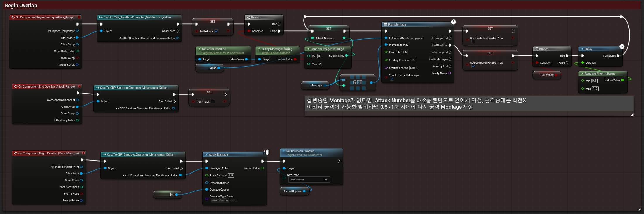Click the Base Damage value field
This screenshot has height=214, width=644.
point(231,176)
